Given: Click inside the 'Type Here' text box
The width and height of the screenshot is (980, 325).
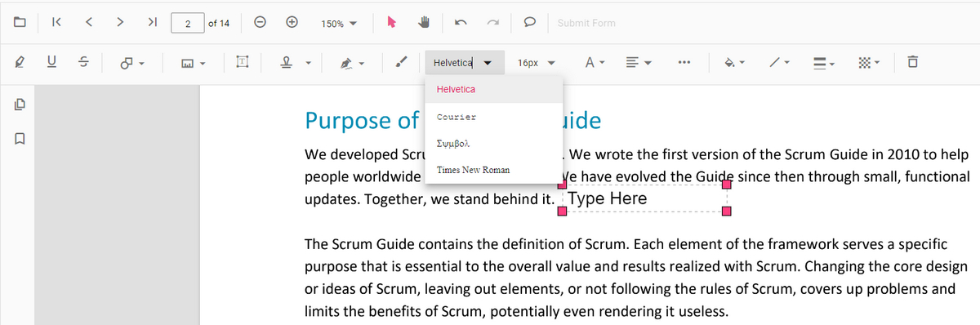Looking at the screenshot, I should pyautogui.click(x=644, y=199).
